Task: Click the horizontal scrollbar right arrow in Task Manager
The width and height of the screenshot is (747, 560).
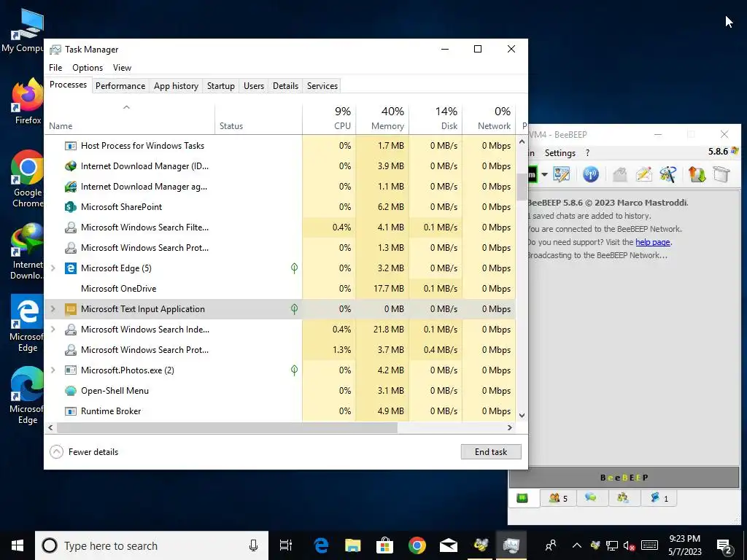Action: coord(510,427)
